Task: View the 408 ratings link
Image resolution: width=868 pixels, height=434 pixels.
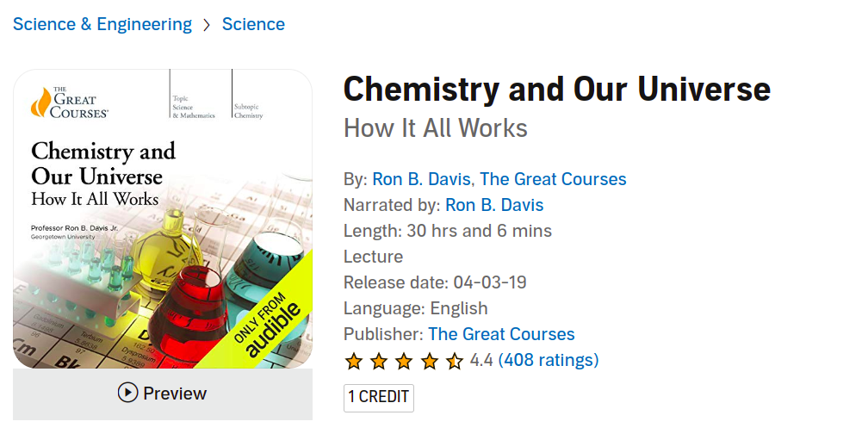Action: 549,360
